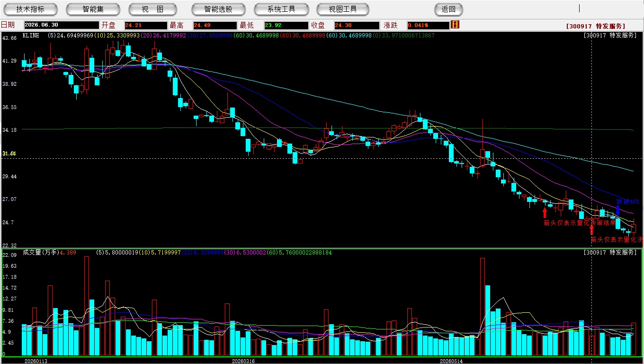The height and width of the screenshot is (364, 644).
Task: Click the 20260113 date axis label
Action: 36,361
